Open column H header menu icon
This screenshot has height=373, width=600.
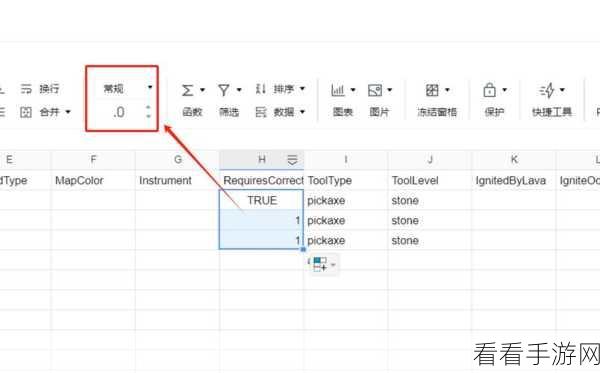[292, 160]
